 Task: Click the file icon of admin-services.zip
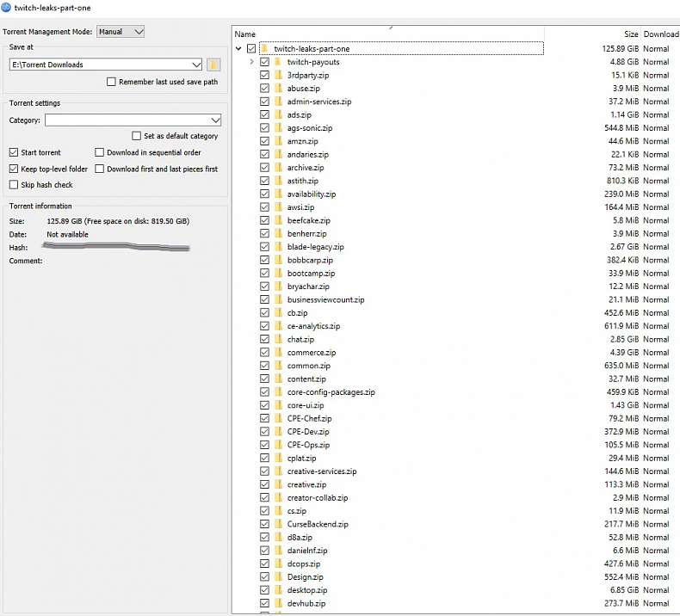pos(278,102)
